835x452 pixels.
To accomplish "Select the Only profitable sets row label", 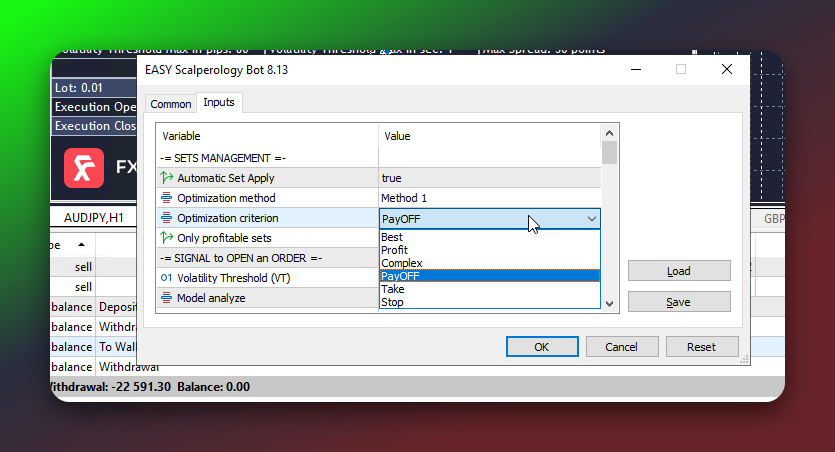I will tap(224, 238).
